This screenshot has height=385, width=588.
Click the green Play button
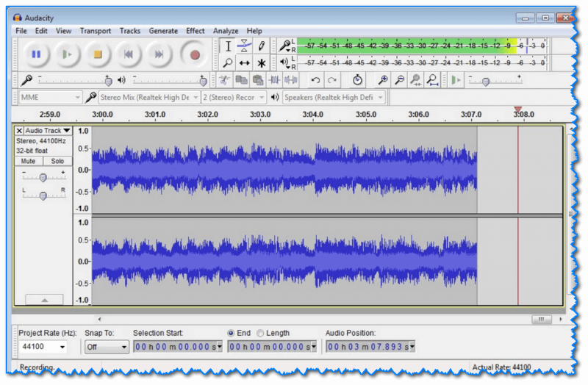(67, 54)
